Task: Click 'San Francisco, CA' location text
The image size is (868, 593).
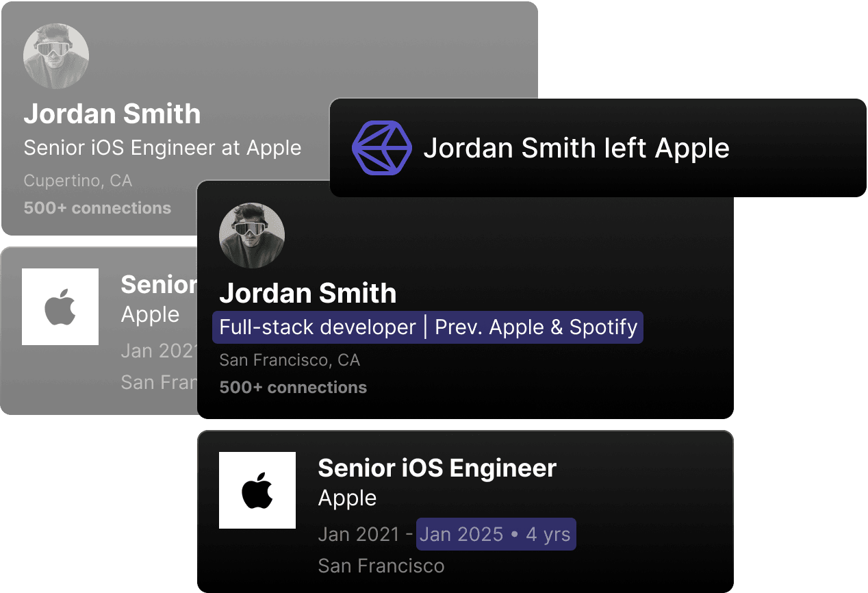Action: [290, 360]
